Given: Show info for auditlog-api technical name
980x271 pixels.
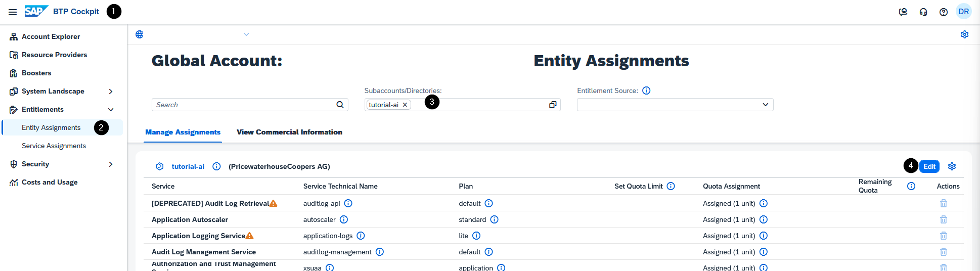Looking at the screenshot, I should [348, 203].
